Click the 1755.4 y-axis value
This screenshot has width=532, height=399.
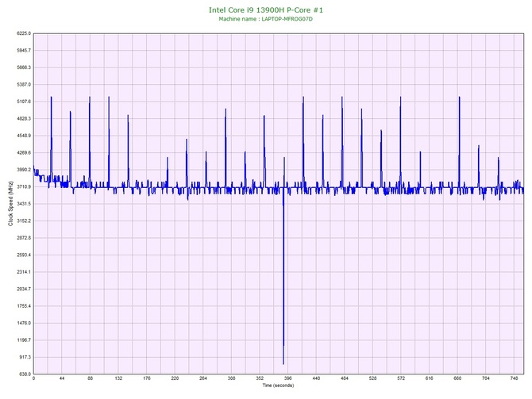[x=24, y=306]
